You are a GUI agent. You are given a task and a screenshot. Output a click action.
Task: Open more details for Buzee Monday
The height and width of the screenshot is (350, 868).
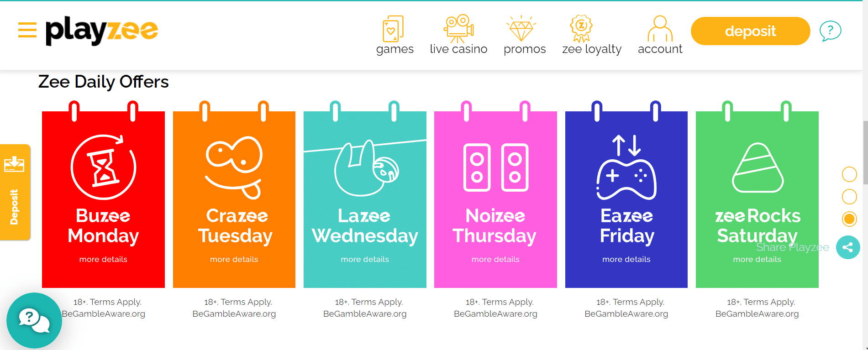pyautogui.click(x=103, y=259)
